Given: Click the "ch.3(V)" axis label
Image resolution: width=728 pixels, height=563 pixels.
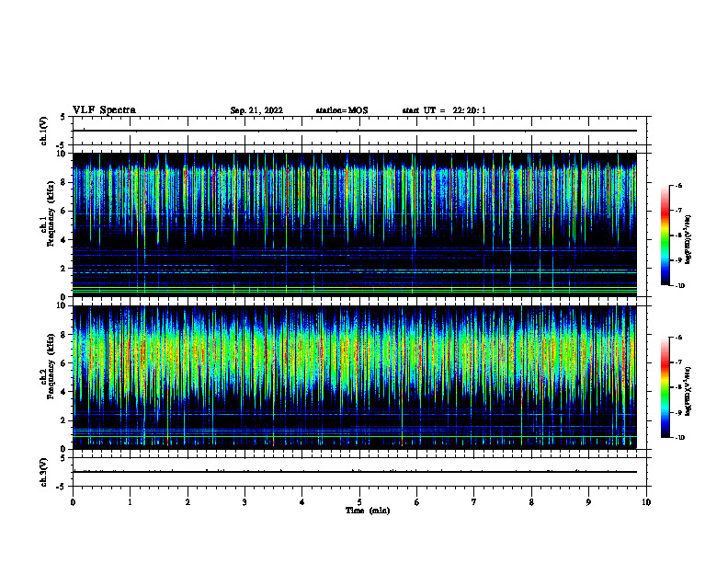Looking at the screenshot, I should [43, 472].
